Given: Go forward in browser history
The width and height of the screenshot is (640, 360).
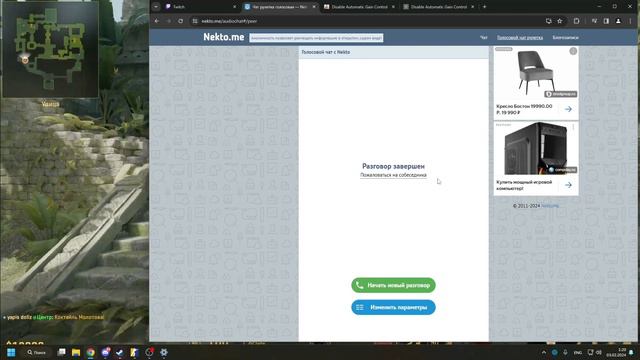Looking at the screenshot, I should pos(169,21).
